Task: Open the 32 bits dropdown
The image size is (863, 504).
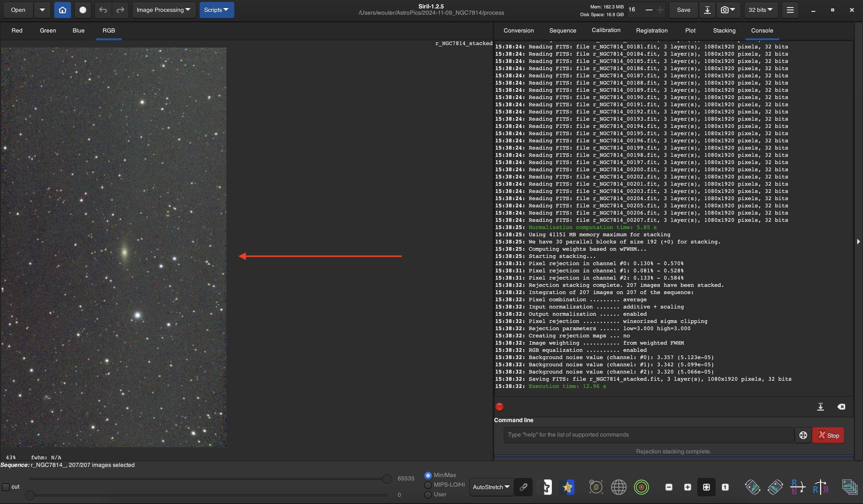Action: [x=760, y=10]
